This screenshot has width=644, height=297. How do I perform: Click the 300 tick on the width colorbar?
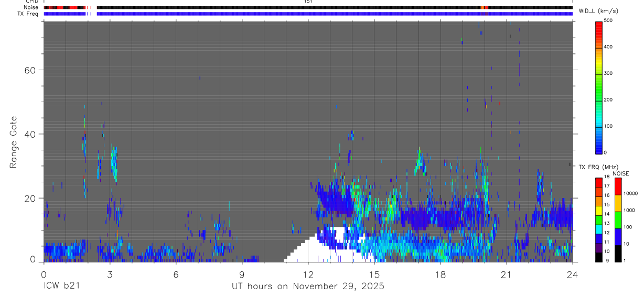[609, 73]
